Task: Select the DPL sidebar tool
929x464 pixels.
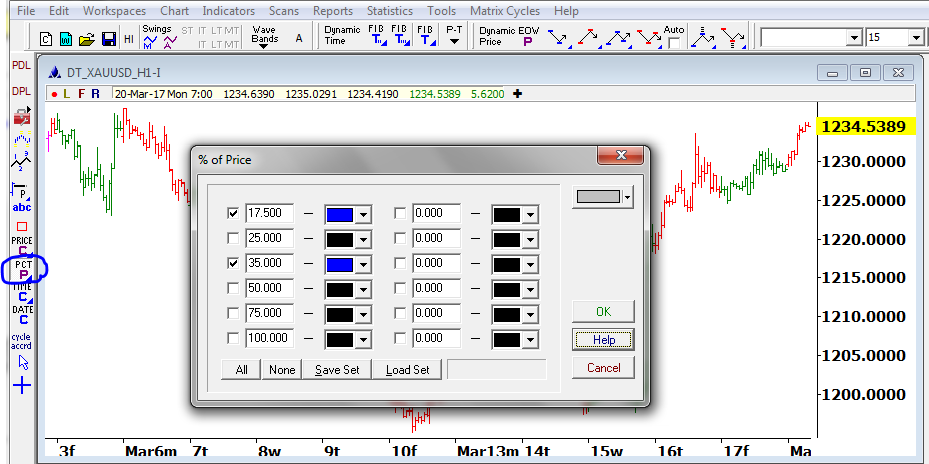Action: click(21, 91)
